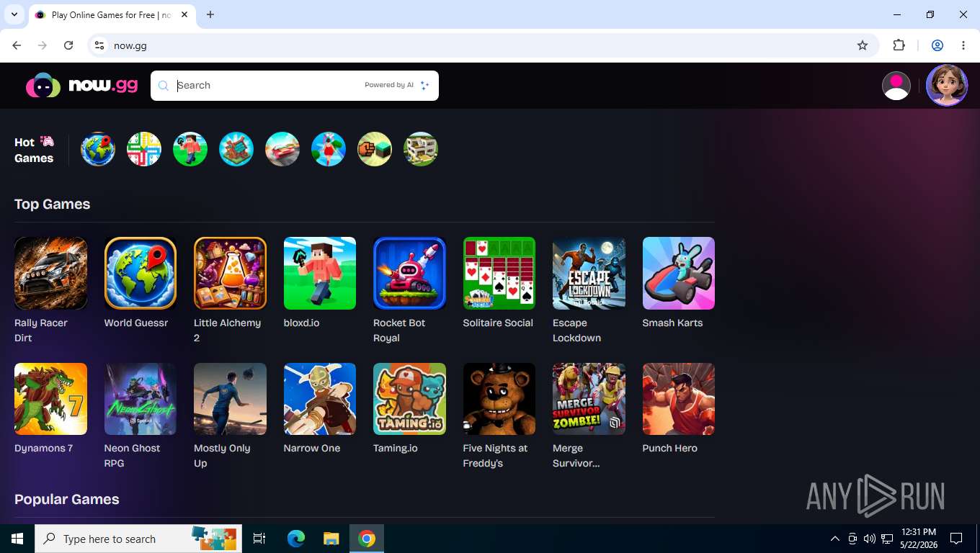Screen dimensions: 980x553
Task: Click the Taming.io title link
Action: coord(395,449)
